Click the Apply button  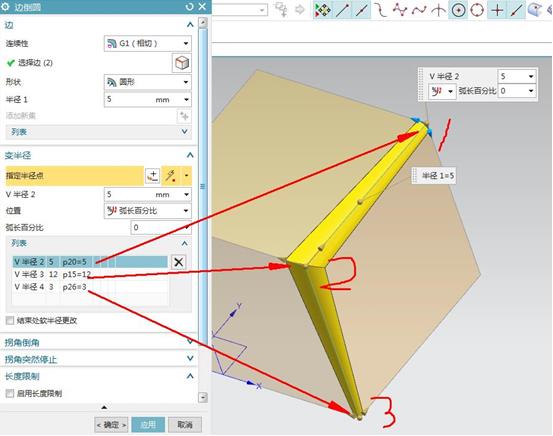pos(148,425)
